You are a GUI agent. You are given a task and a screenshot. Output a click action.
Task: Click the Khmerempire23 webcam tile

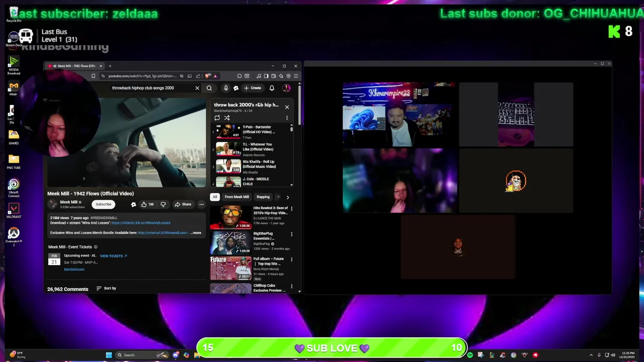(399, 115)
